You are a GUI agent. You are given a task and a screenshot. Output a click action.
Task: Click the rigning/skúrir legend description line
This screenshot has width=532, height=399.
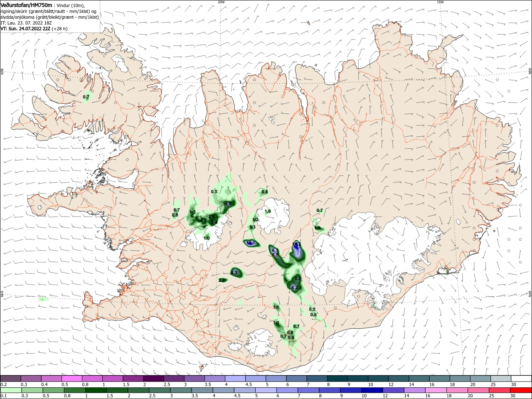(49, 11)
